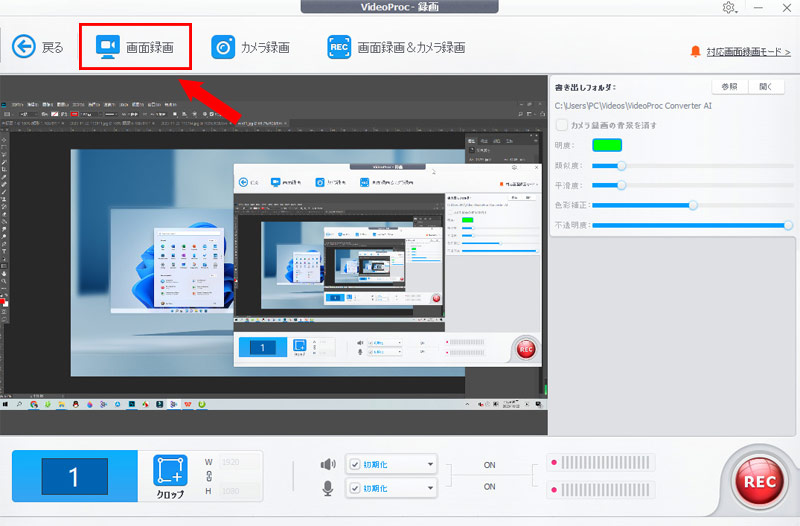Switch to カメラ録画 camera recording mode
This screenshot has height=526, width=800.
click(251, 47)
